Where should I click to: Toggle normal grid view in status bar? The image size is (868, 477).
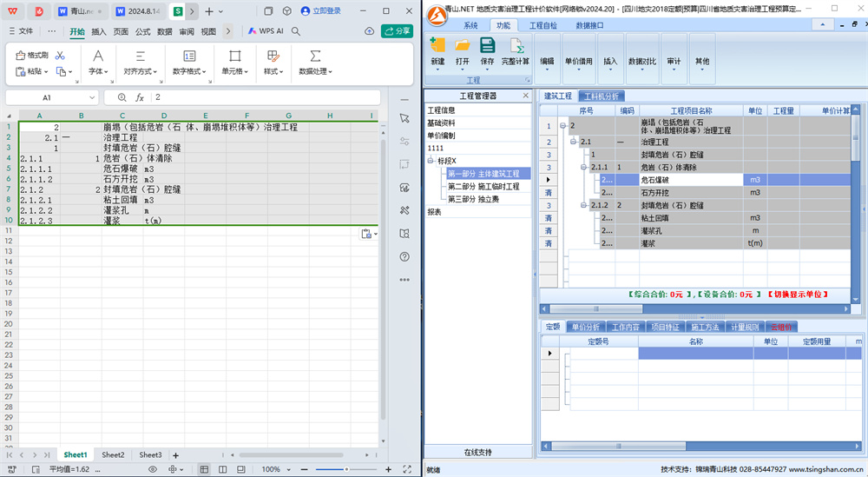204,469
